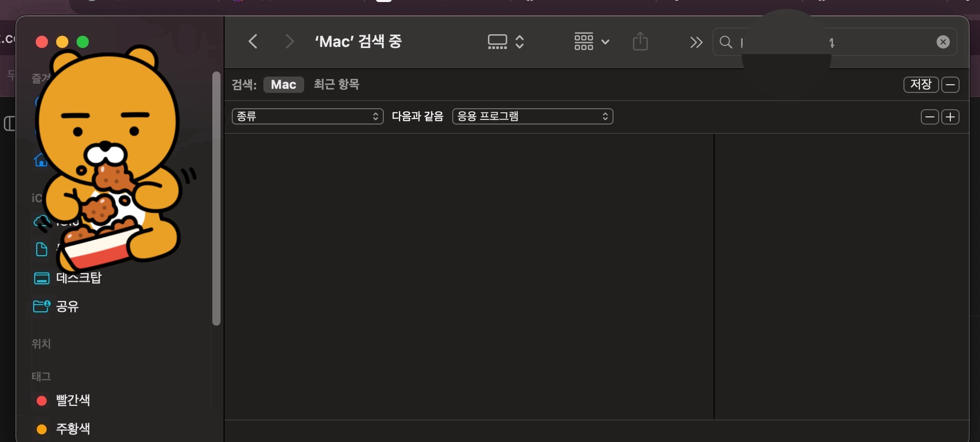
Task: Remove the search bar with minus next to 저장
Action: point(950,84)
